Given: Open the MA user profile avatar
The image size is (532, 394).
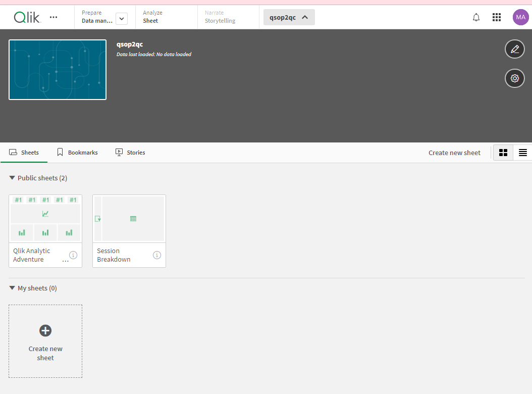Looking at the screenshot, I should click(521, 17).
